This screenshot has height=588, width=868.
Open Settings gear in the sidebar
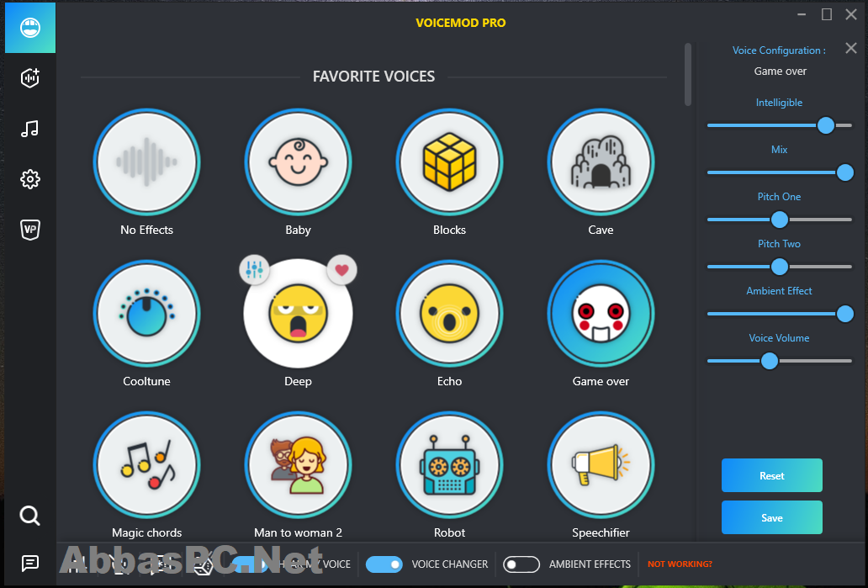pos(30,179)
